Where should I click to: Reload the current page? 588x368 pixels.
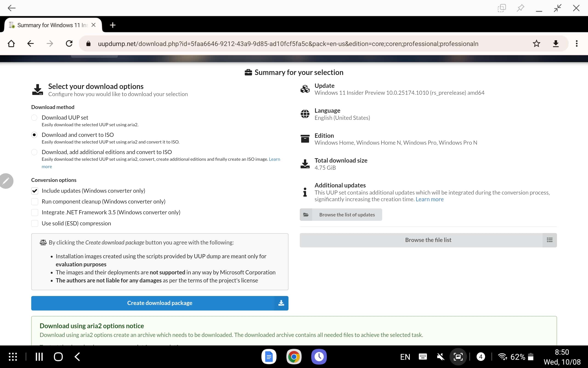tap(69, 43)
